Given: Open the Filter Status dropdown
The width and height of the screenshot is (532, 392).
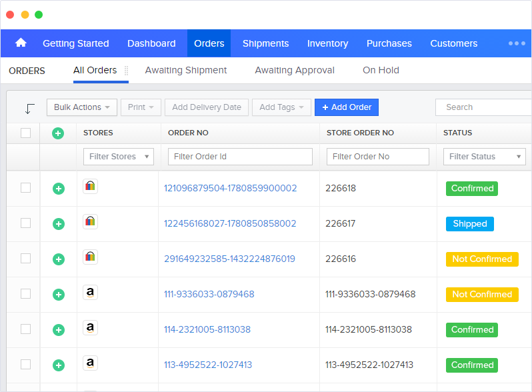Looking at the screenshot, I should [x=484, y=157].
